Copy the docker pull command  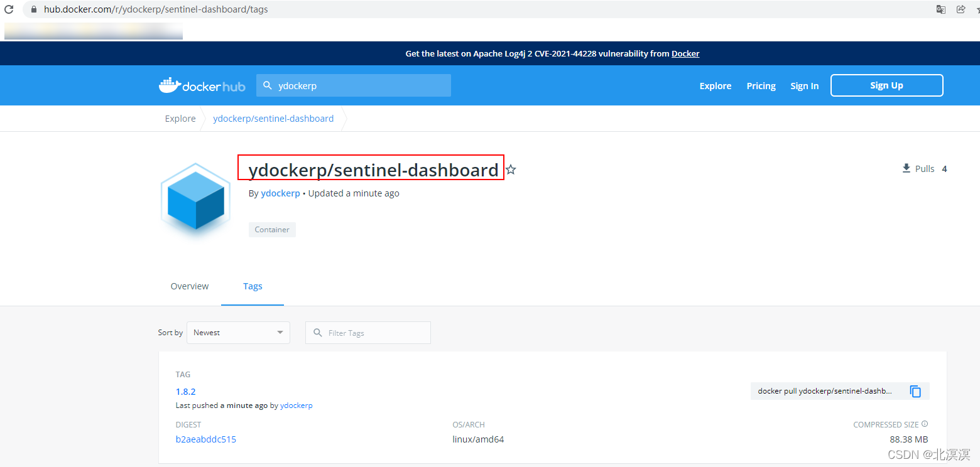click(915, 391)
